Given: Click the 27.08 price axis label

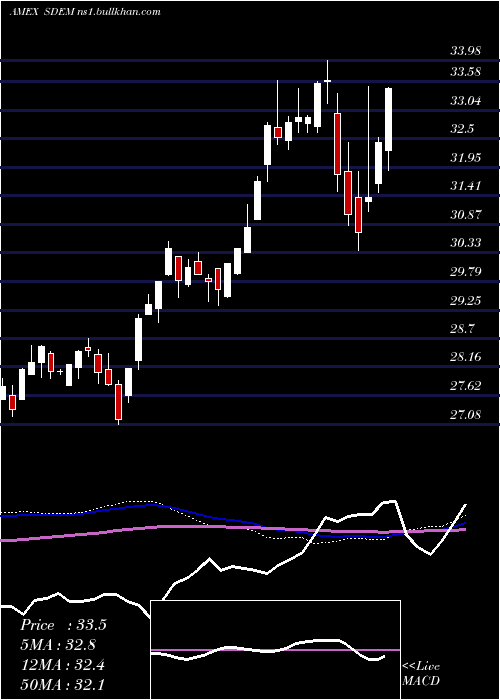Looking at the screenshot, I should 466,415.
